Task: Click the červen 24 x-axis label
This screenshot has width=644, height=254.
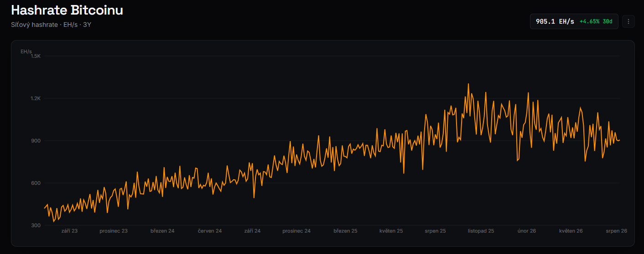Action: 210,231
